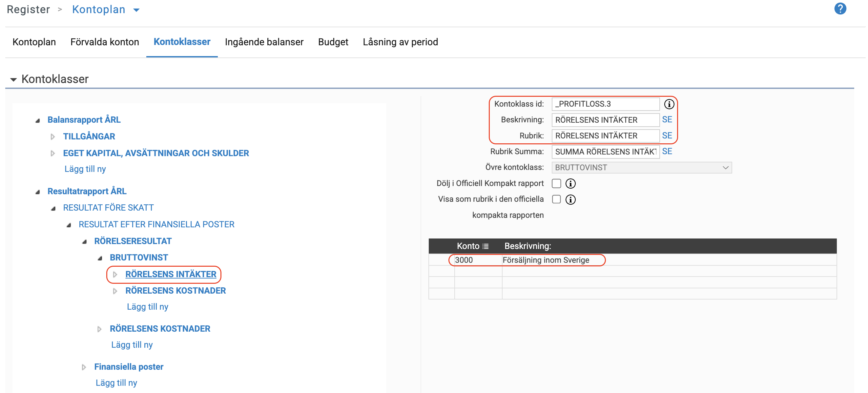Screen dimensions: 868x393
Task: Open the Budget tab
Action: pos(333,42)
